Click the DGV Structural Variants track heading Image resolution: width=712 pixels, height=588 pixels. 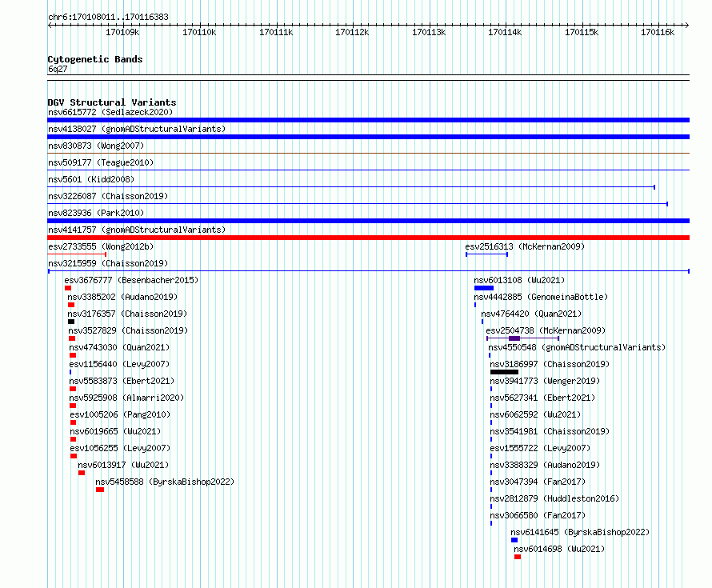pyautogui.click(x=112, y=102)
